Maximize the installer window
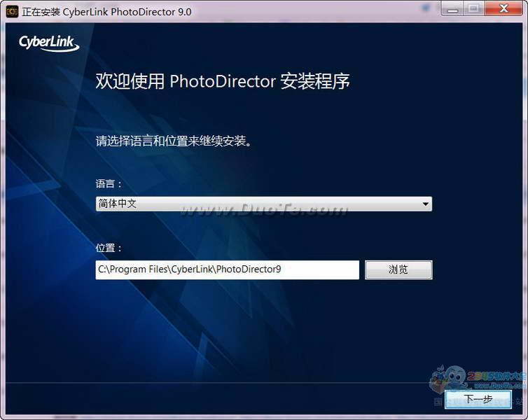 pyautogui.click(x=474, y=8)
